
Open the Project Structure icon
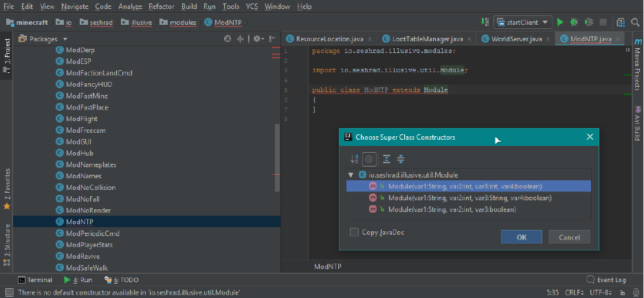pos(621,22)
